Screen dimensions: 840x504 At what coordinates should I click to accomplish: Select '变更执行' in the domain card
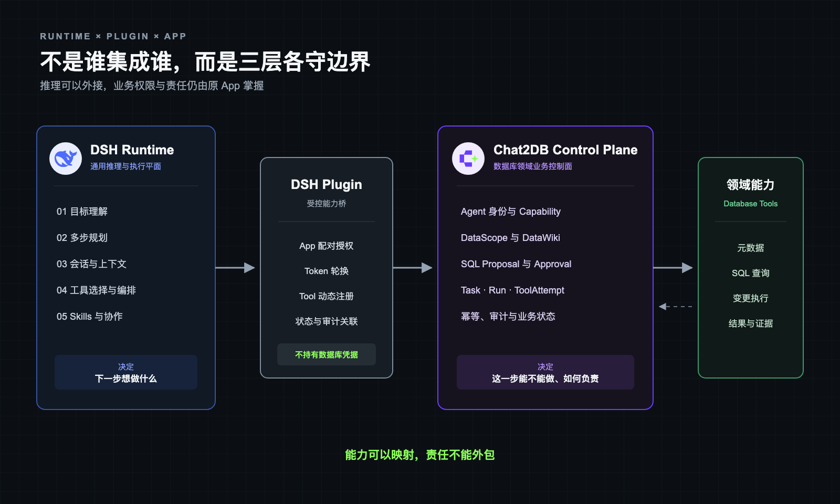751,298
